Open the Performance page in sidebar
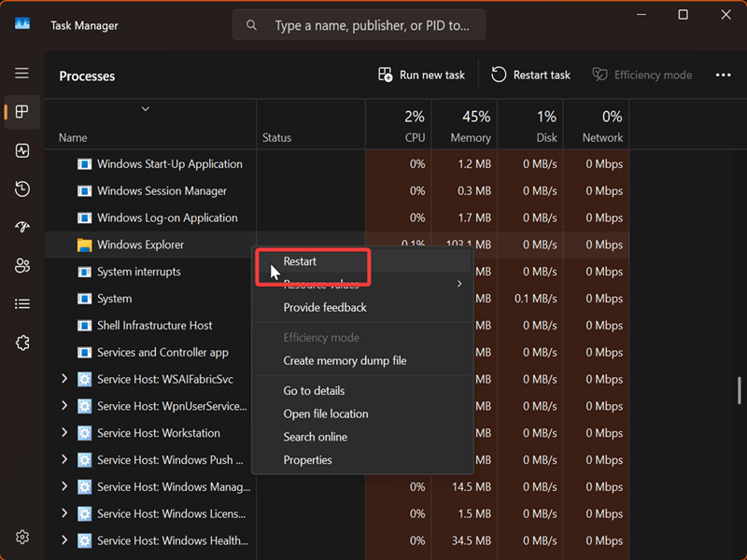 point(22,150)
